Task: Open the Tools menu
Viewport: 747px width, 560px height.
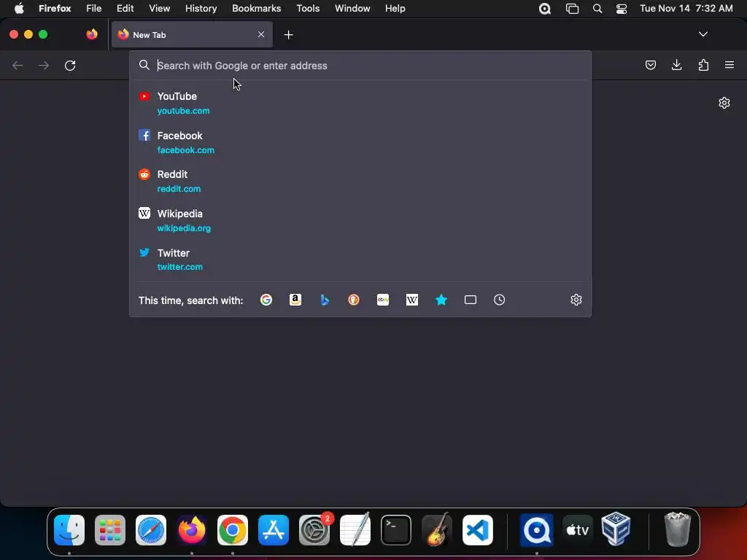Action: 308,9
